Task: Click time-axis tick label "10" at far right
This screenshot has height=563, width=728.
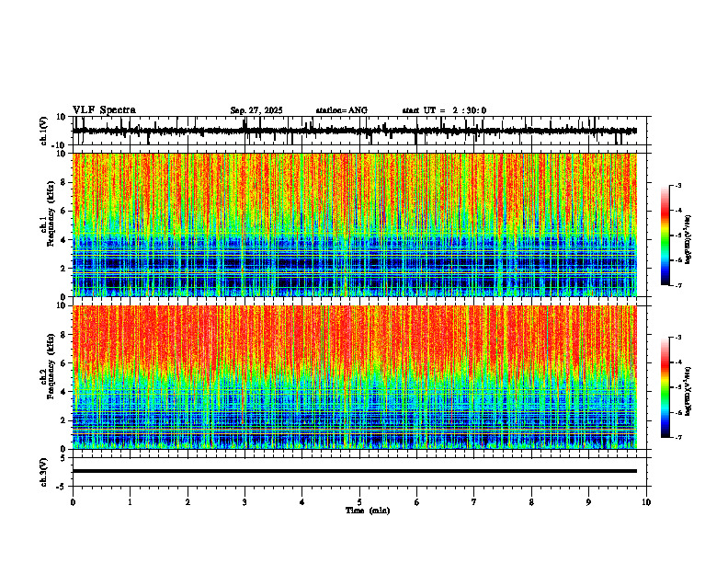Action: (x=646, y=502)
